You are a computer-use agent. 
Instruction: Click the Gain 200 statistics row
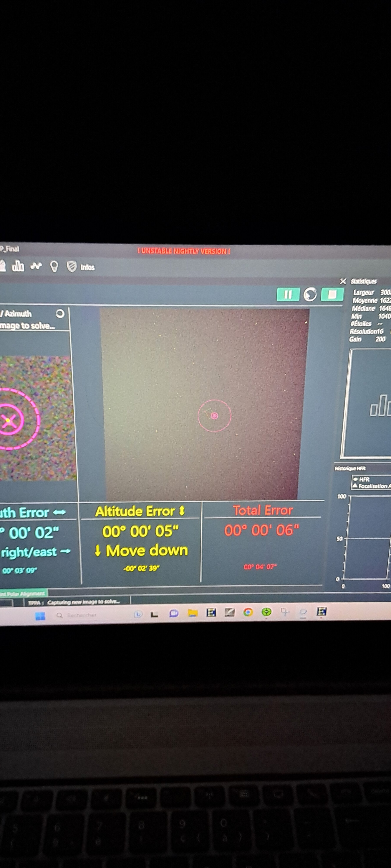[367, 339]
